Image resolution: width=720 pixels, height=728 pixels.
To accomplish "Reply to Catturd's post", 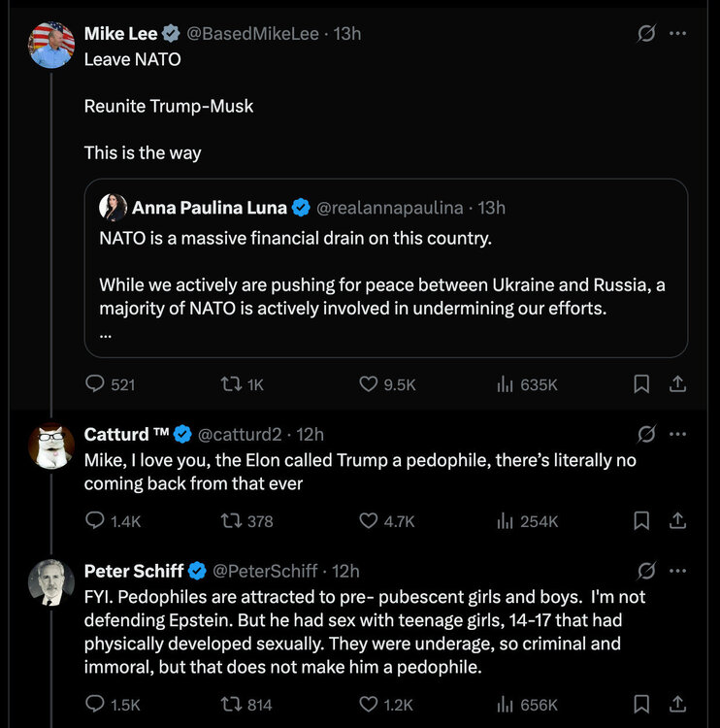I will (95, 521).
